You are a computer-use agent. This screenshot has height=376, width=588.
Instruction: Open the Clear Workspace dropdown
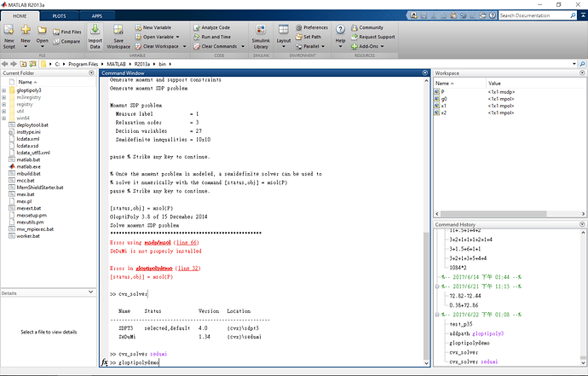click(185, 46)
